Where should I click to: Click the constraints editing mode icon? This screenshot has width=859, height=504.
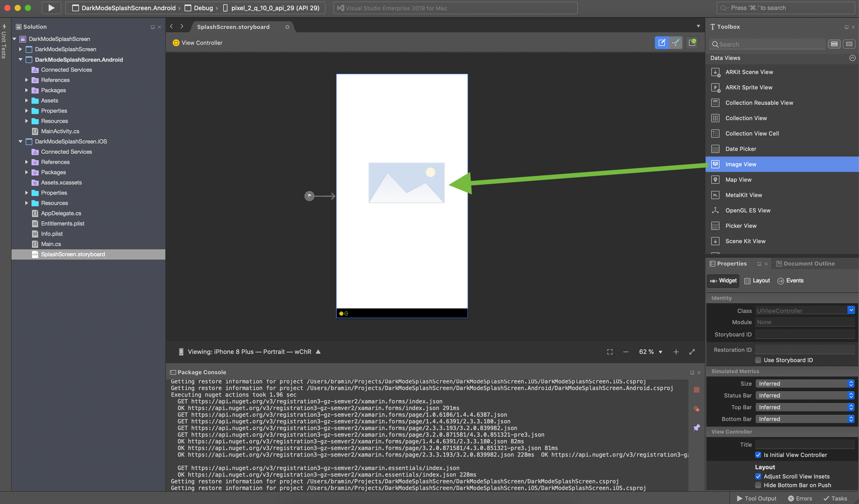point(676,43)
